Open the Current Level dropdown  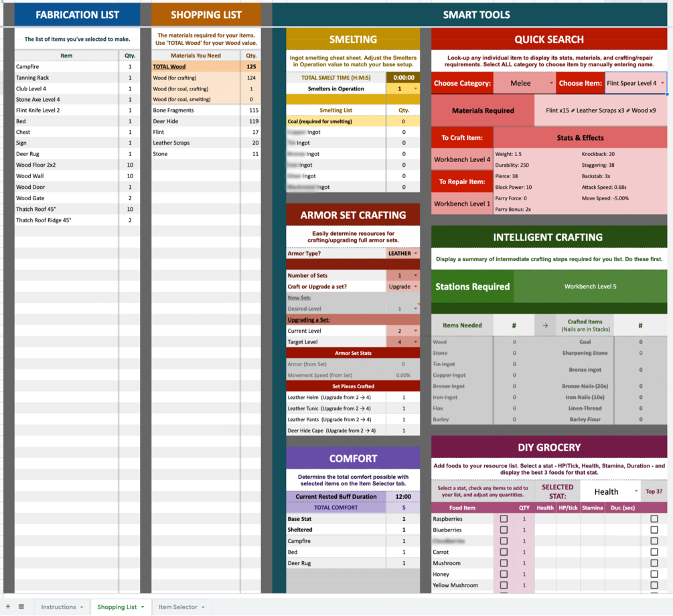click(x=415, y=331)
